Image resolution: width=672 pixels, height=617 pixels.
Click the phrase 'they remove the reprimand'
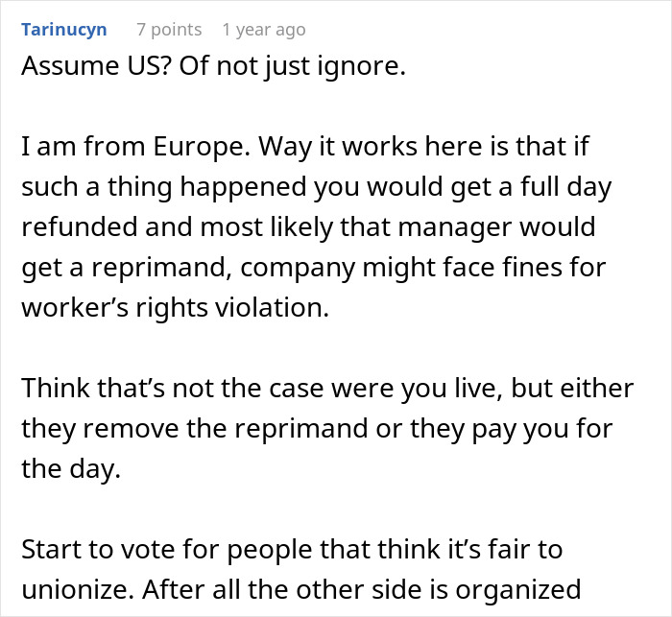[x=195, y=429]
